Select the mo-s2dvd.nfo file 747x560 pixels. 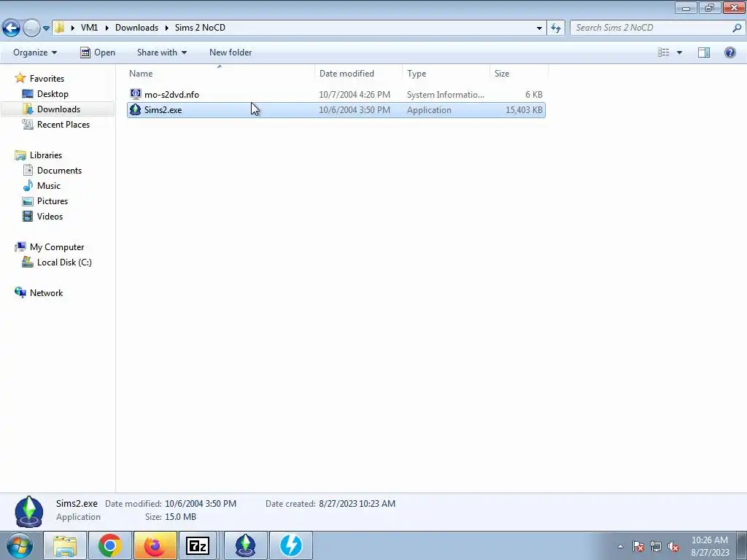pyautogui.click(x=171, y=95)
